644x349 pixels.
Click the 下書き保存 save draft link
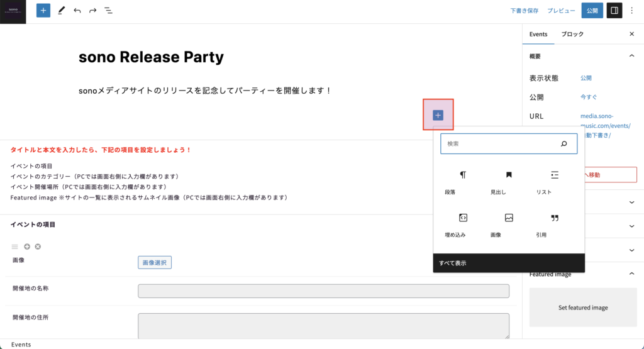click(524, 11)
